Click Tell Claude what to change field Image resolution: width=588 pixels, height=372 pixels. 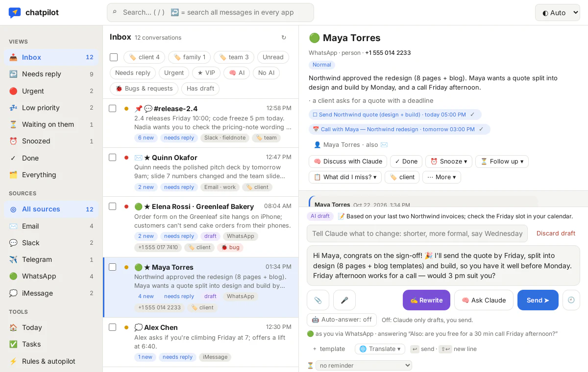417,233
